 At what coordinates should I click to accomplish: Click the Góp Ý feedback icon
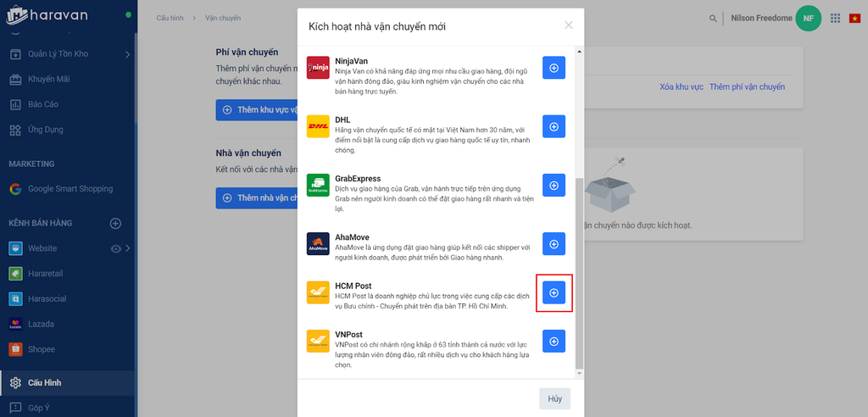15,408
